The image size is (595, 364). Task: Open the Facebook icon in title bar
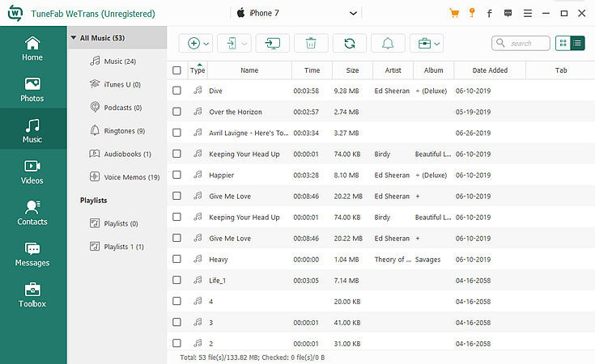point(490,14)
